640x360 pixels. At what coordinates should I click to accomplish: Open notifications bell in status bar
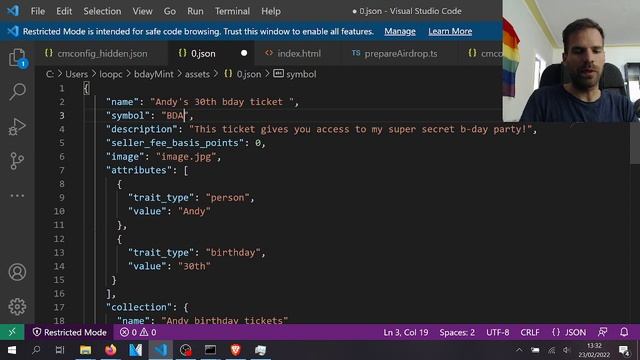tap(624, 332)
